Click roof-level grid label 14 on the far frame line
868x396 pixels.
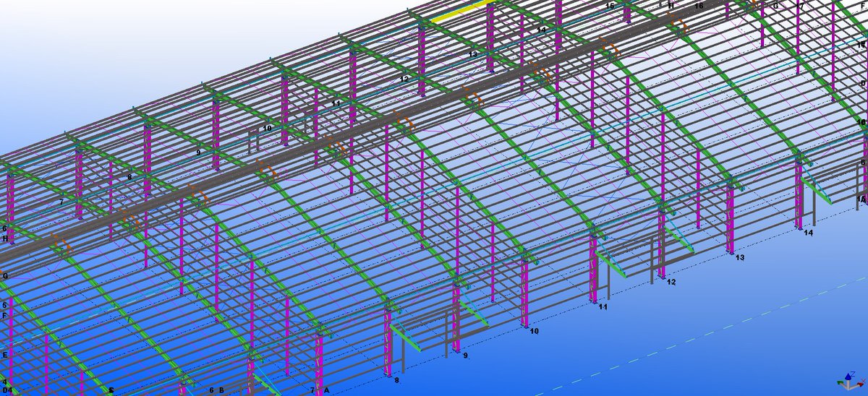[x=542, y=30]
